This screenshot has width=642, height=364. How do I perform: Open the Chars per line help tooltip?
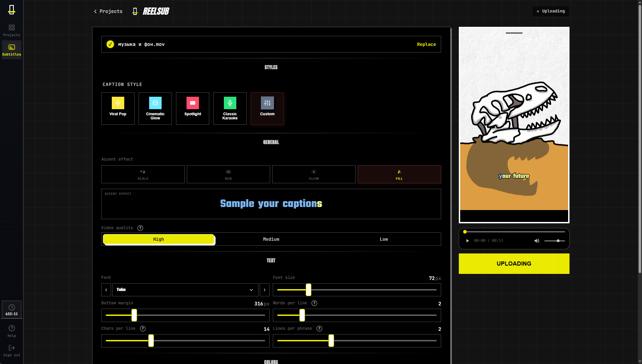coord(143,329)
